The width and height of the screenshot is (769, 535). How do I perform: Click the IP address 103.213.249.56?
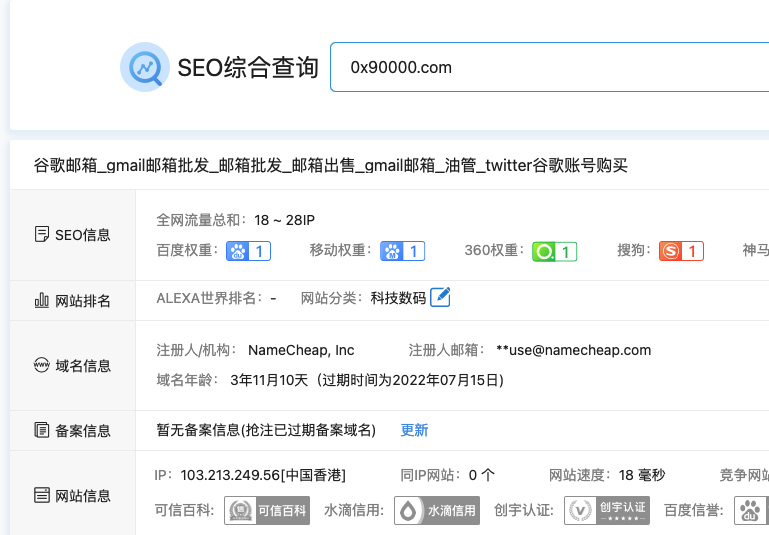[x=230, y=475]
